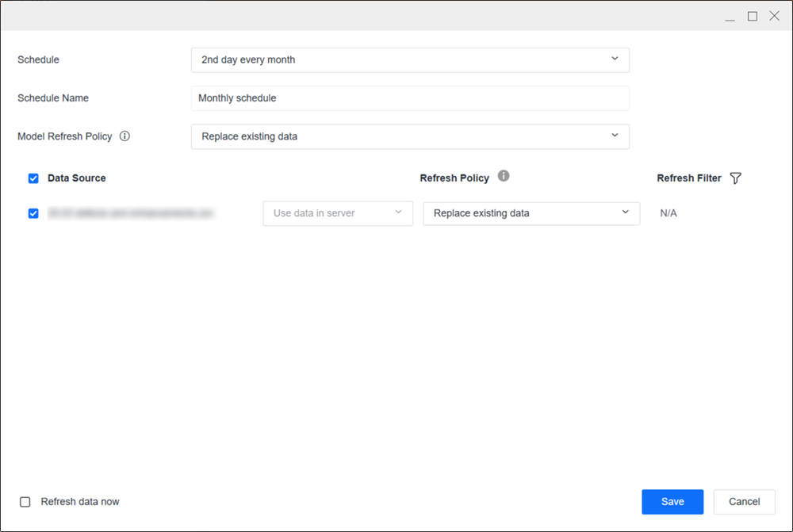Click the Data Source column header label
This screenshot has width=793, height=532.
tap(77, 178)
